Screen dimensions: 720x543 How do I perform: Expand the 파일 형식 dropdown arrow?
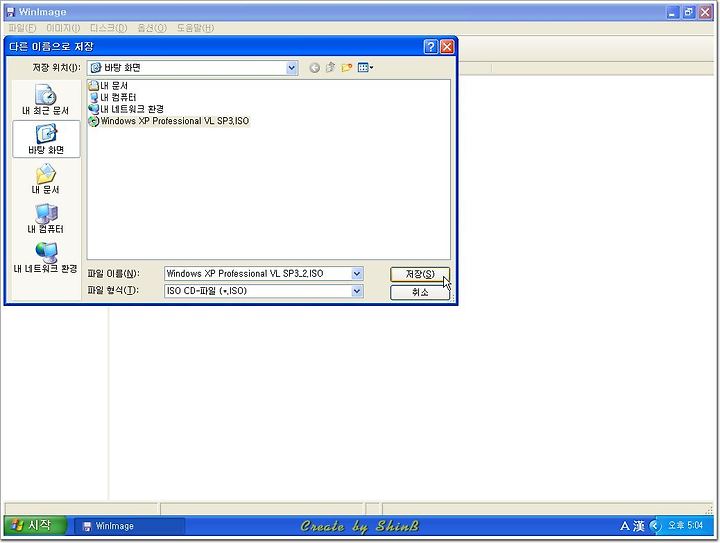(x=357, y=291)
